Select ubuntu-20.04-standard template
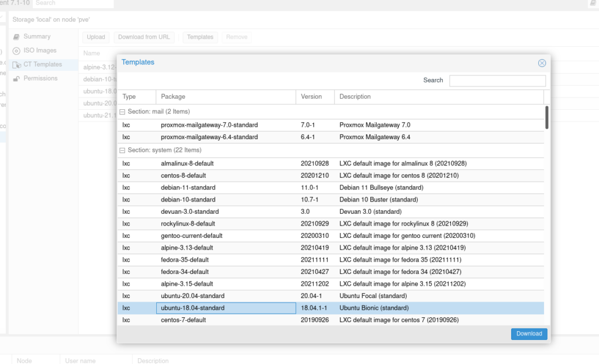599x364 pixels. 331,296
